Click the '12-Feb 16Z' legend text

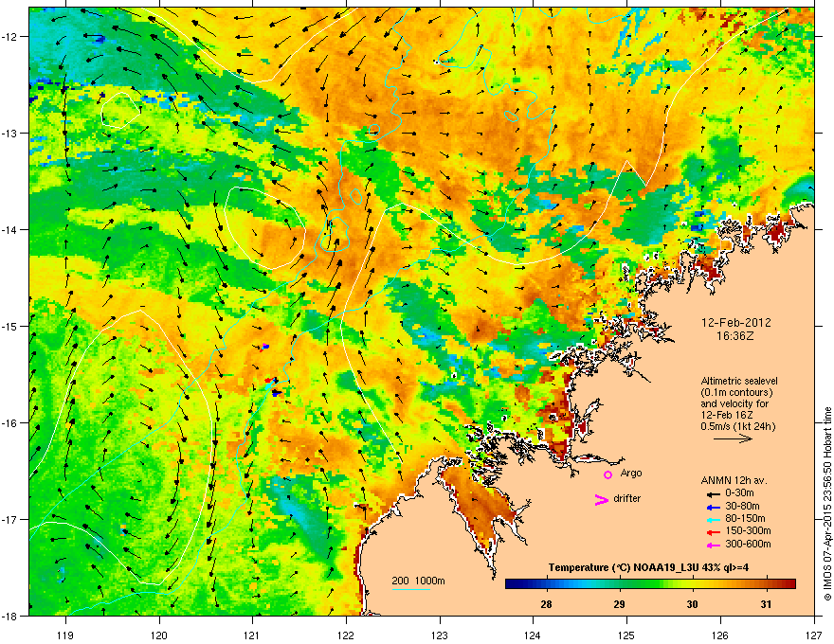click(x=727, y=415)
